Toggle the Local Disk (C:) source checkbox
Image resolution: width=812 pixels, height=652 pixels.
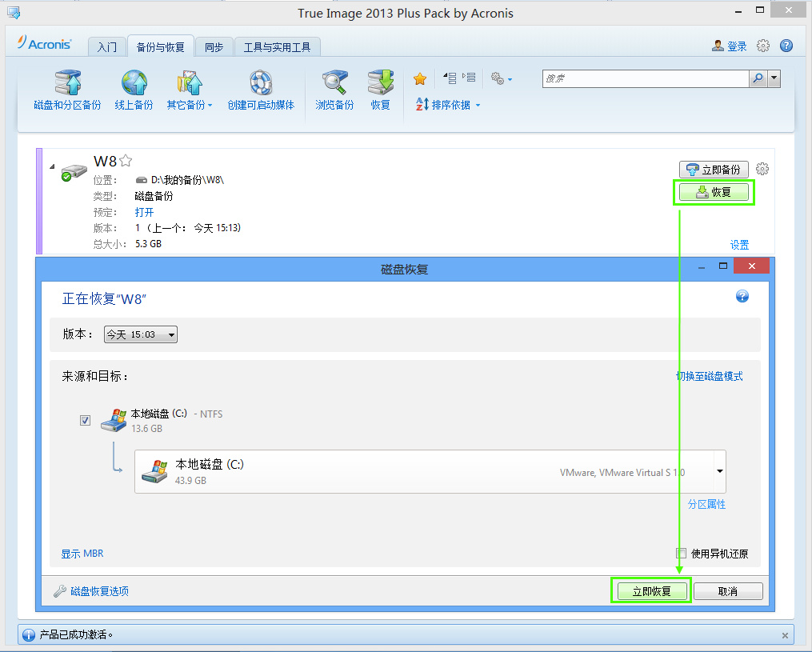coord(86,421)
